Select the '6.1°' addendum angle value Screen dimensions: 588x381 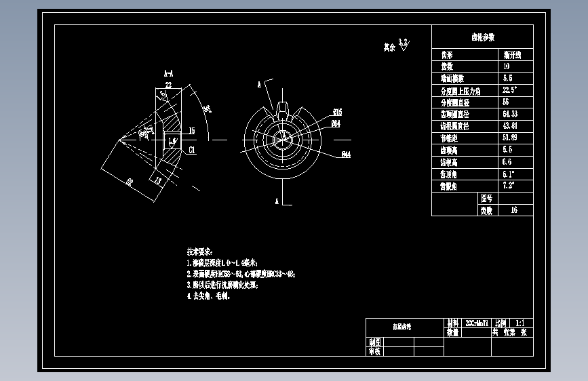click(x=509, y=174)
